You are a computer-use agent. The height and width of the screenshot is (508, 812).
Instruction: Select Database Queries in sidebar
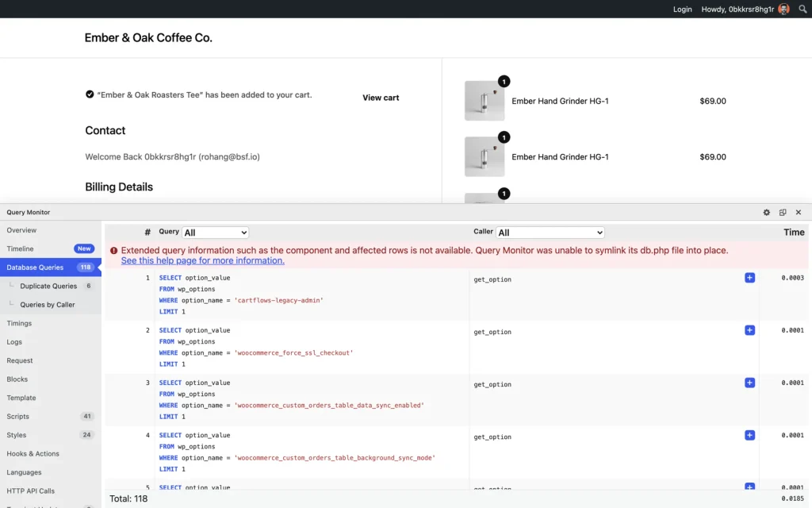[x=50, y=267]
